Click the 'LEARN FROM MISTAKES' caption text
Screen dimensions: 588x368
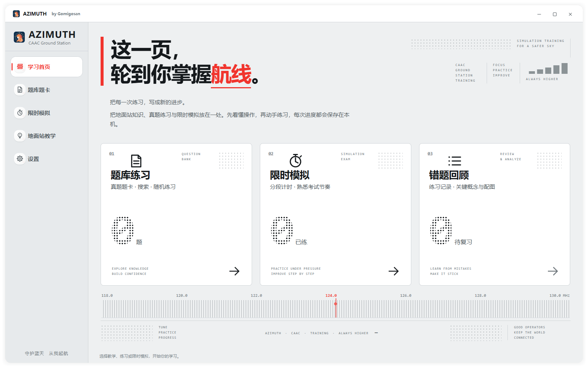(451, 269)
